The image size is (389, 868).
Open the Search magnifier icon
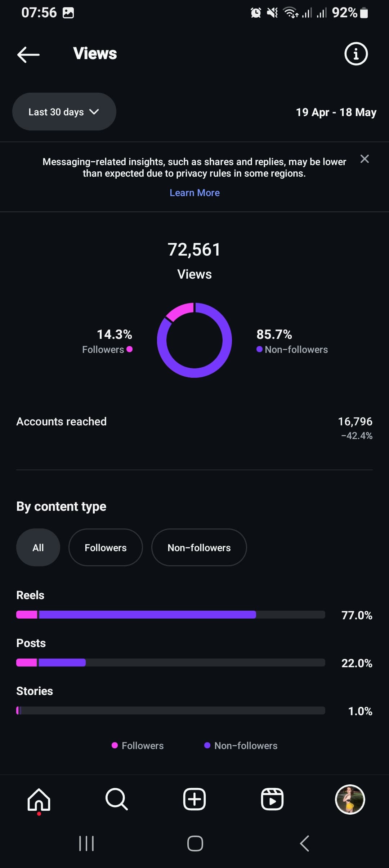116,799
